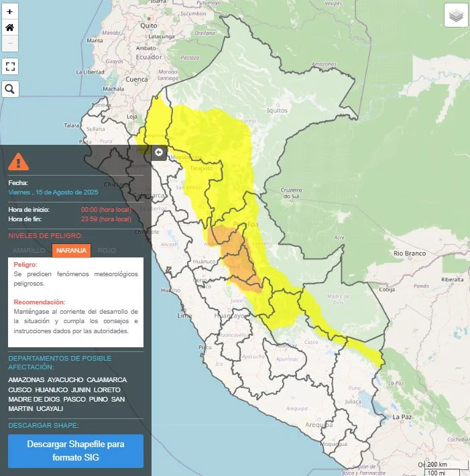Image resolution: width=470 pixels, height=476 pixels.
Task: Click the date Viernes, 15 de Agosto de 2025
Action: pyautogui.click(x=53, y=192)
